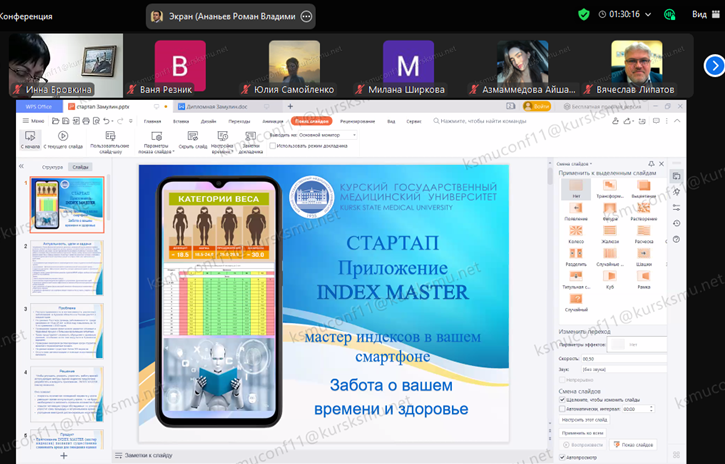This screenshot has height=464, width=725.
Task: Open the 'Меню' hamburger menu
Action: coord(34,121)
